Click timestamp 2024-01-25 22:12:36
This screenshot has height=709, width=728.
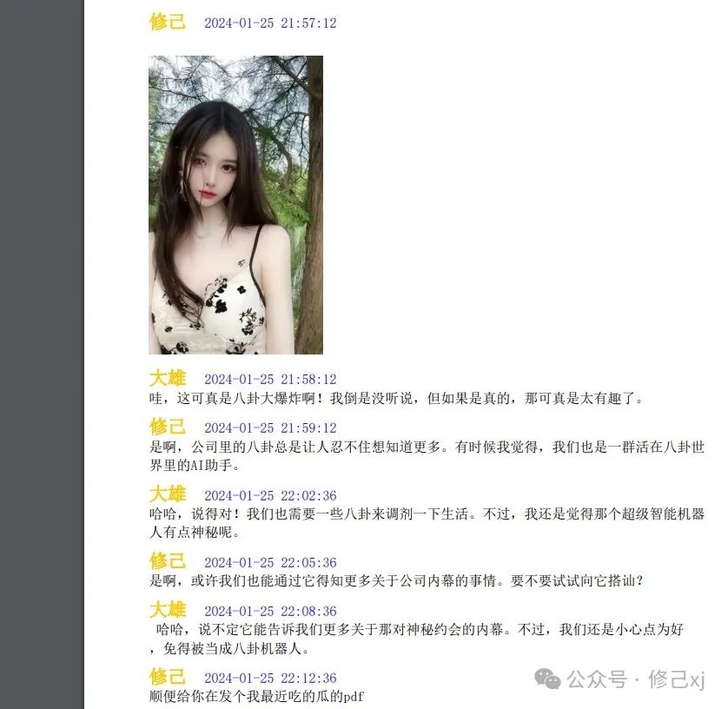(x=270, y=679)
